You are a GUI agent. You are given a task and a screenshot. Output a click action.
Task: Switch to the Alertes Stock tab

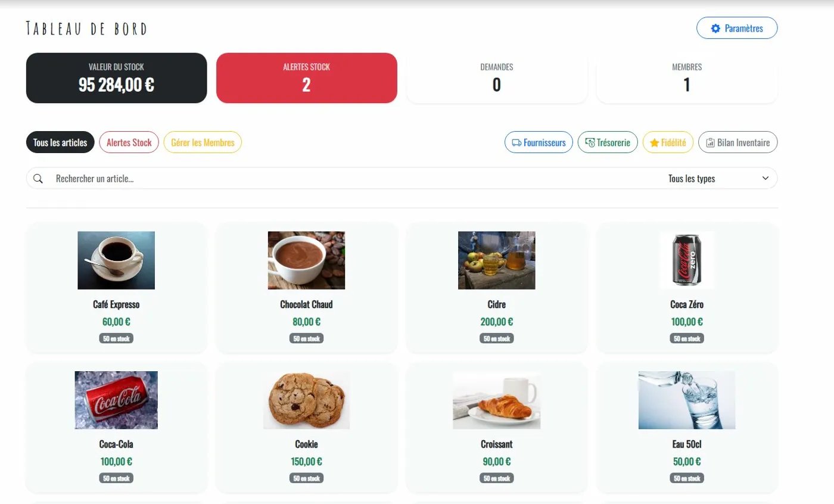click(x=129, y=143)
